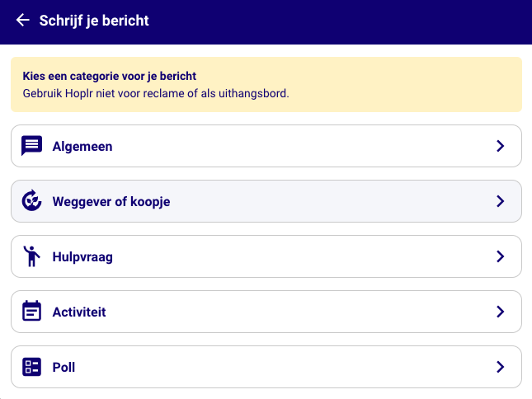Click the Poll checklist icon
532x399 pixels.
click(31, 367)
